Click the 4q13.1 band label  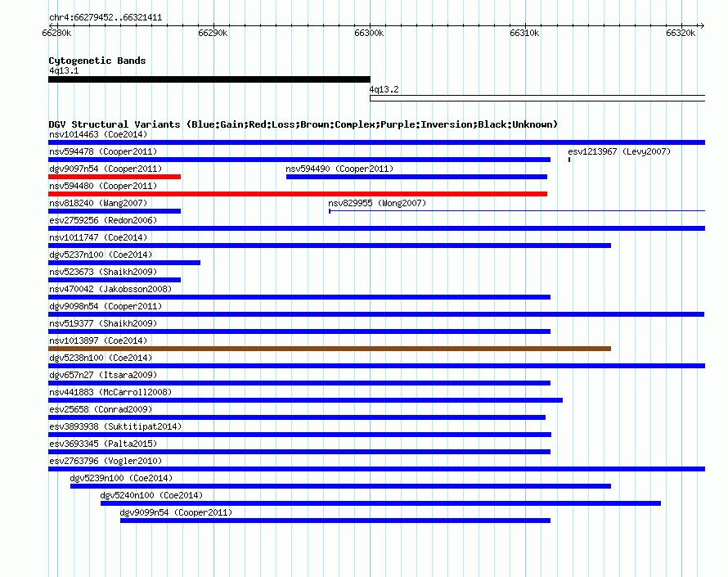64,70
